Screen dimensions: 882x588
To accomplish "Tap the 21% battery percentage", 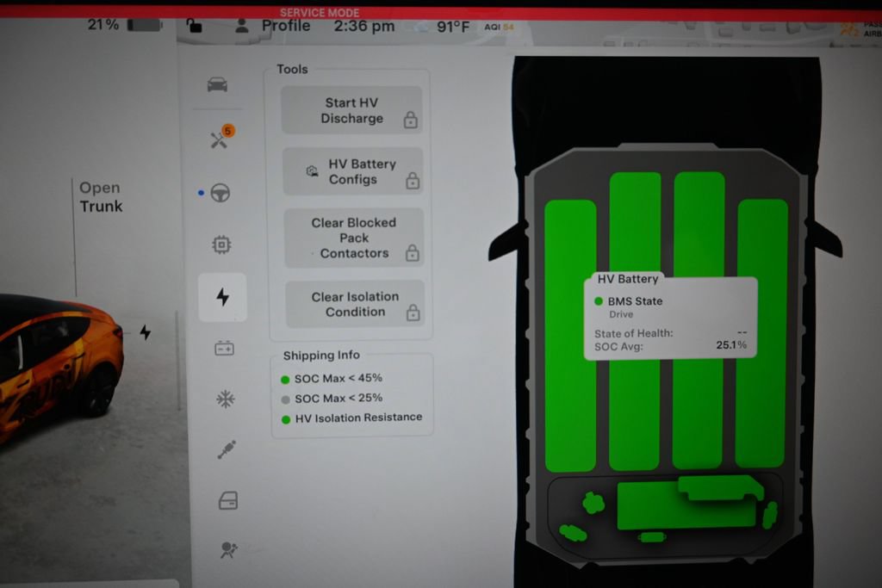I will click(103, 24).
